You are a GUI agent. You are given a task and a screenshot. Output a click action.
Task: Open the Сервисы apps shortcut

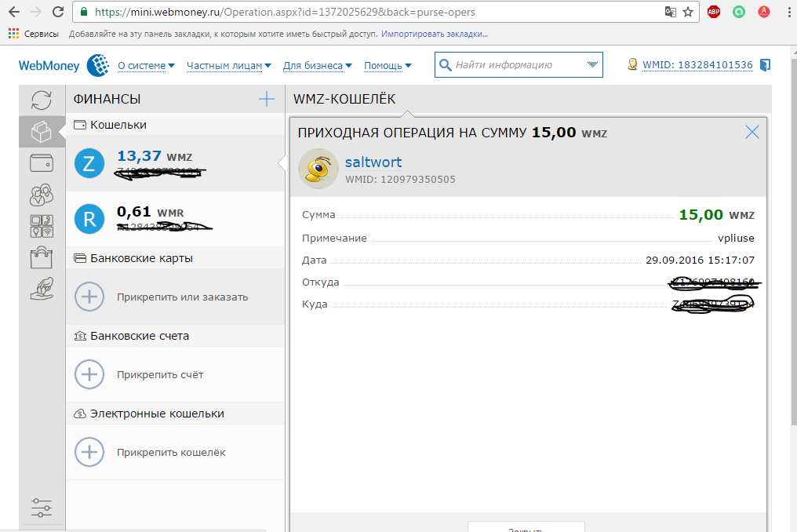(x=34, y=34)
